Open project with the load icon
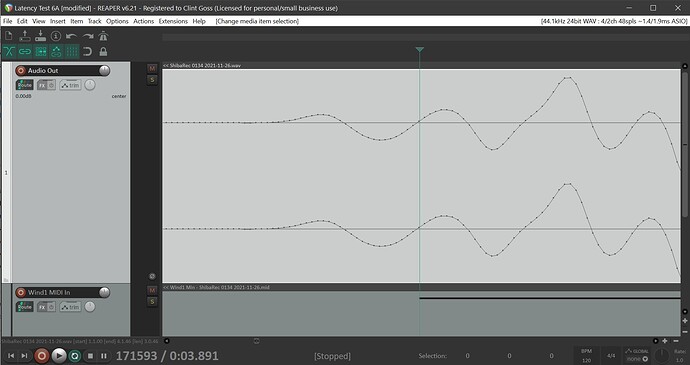Viewport: 690px width, 365px height. pos(25,36)
